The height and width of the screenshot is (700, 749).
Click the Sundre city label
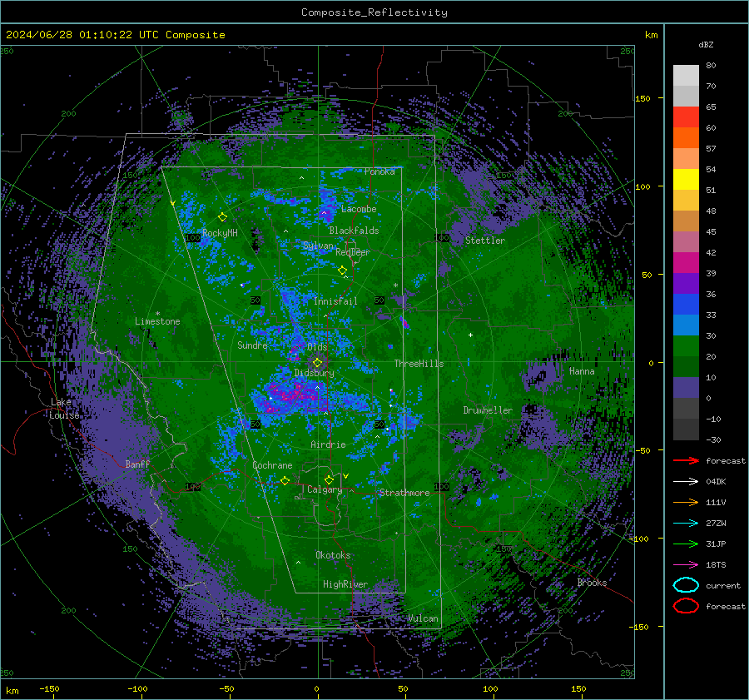click(x=252, y=345)
